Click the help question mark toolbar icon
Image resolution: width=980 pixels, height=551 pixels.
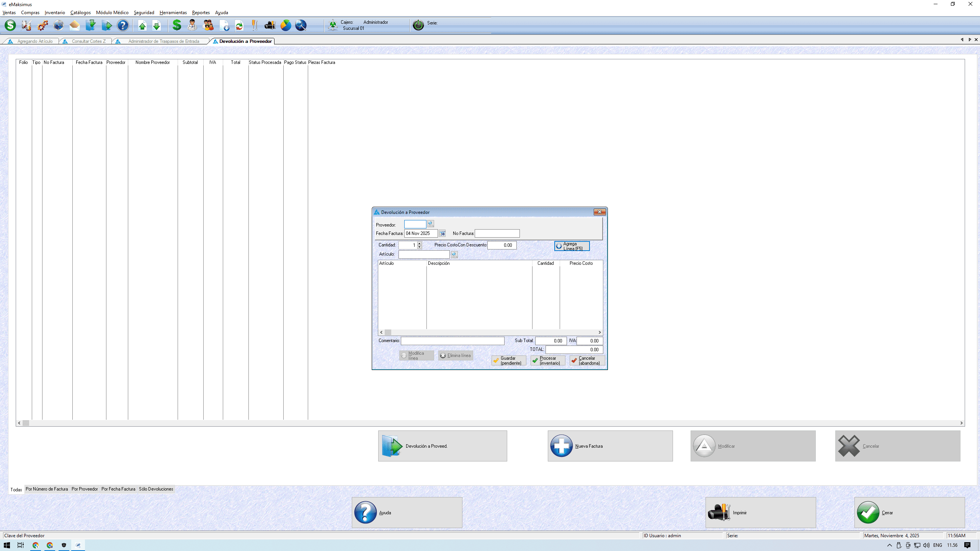122,25
